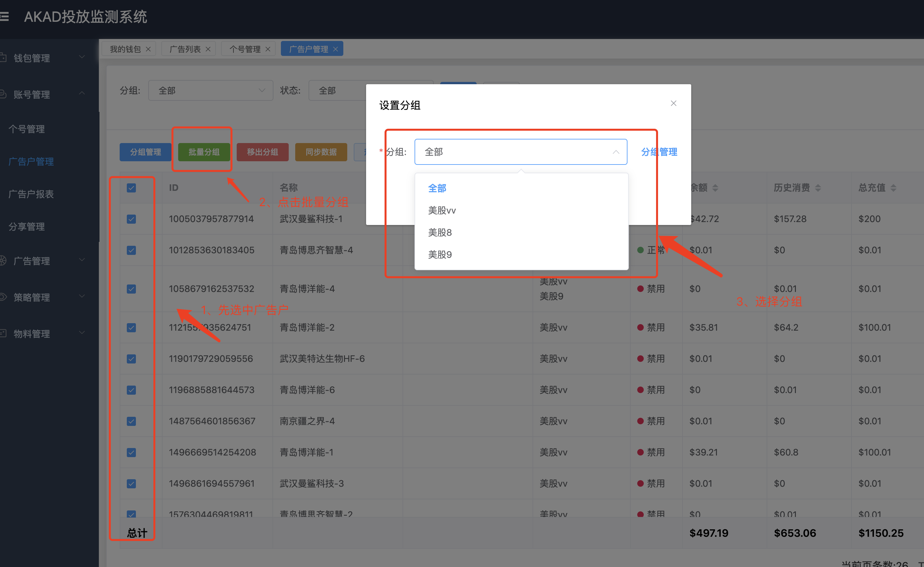This screenshot has height=567, width=924.
Task: Toggle the select-all checkbox in table header
Action: click(x=131, y=188)
